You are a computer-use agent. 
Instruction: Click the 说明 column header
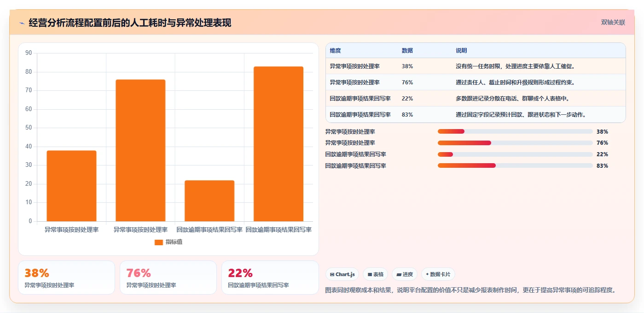click(461, 51)
